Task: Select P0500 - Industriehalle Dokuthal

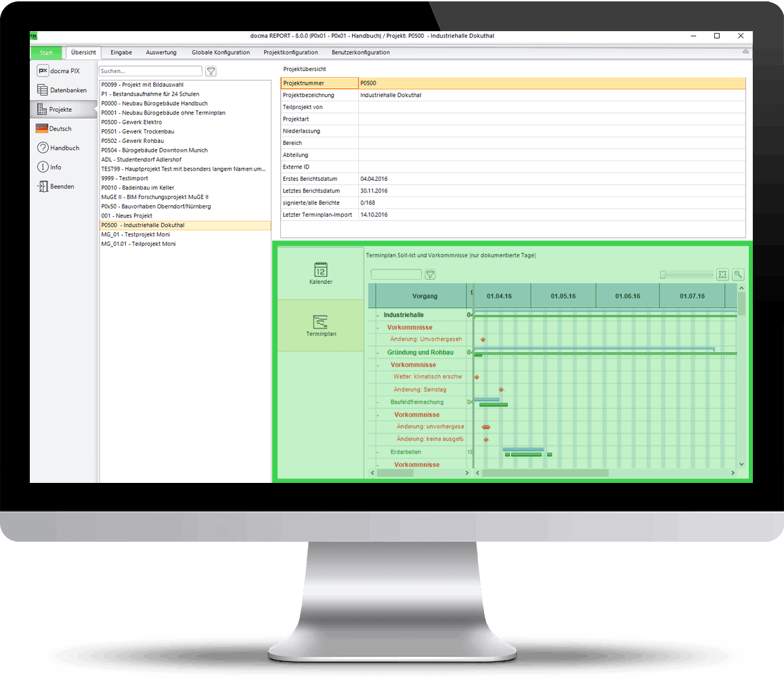Action: pyautogui.click(x=185, y=225)
